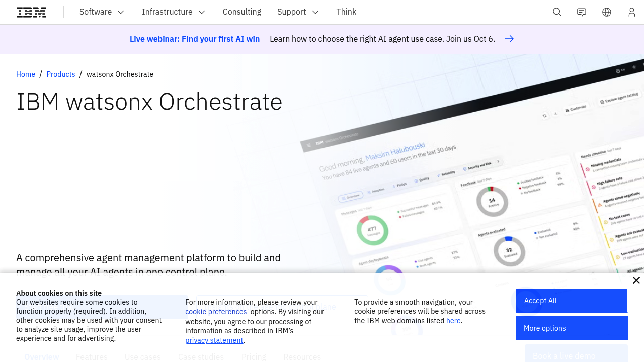Expand the Infrastructure menu

coord(174,12)
